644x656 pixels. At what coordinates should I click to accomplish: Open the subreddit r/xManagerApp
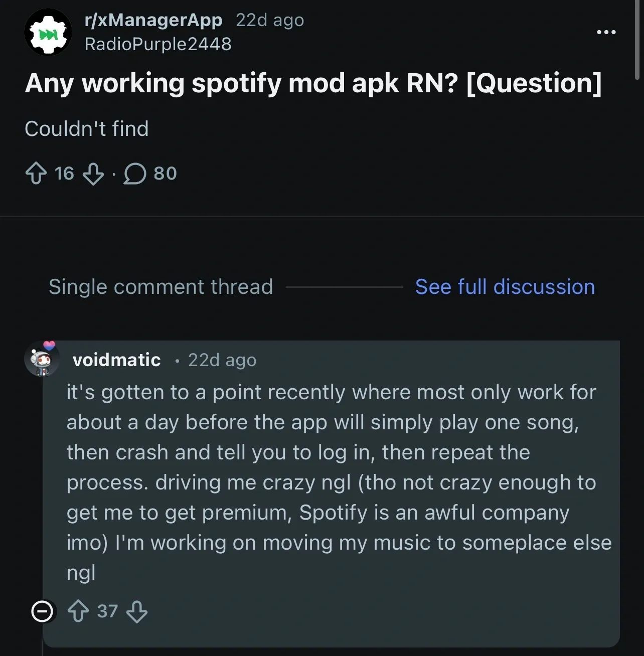[153, 20]
